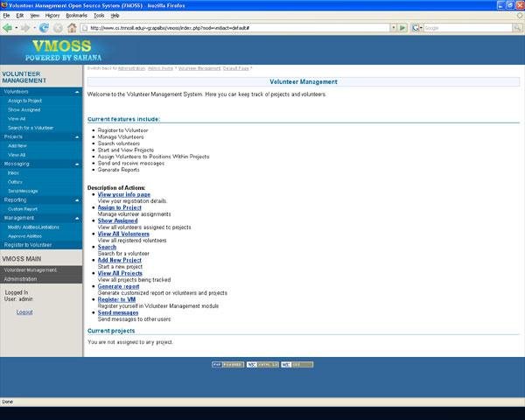Click the W3C XHTML badge in footer

point(262,364)
